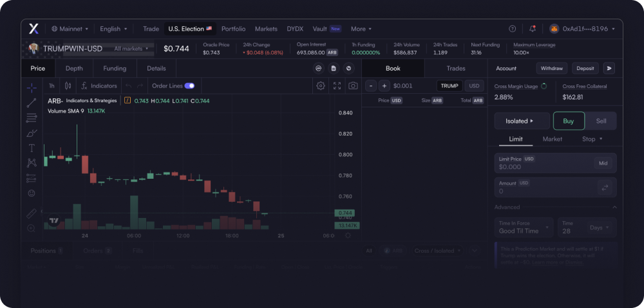Select the brush drawing tool
The image size is (644, 308).
[x=32, y=133]
